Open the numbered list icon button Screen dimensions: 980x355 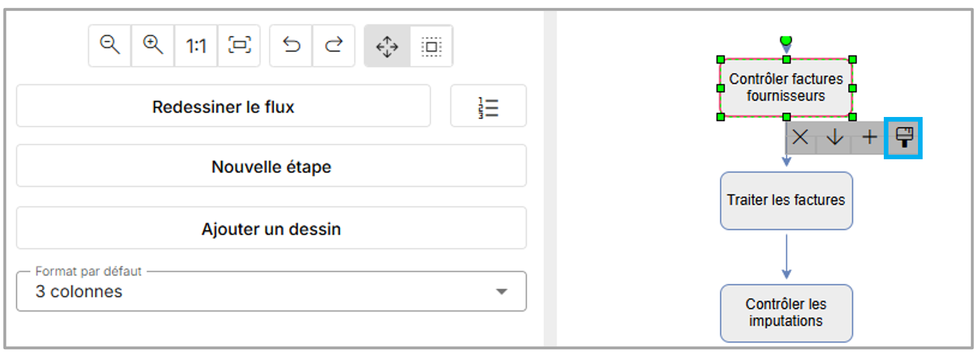click(488, 107)
